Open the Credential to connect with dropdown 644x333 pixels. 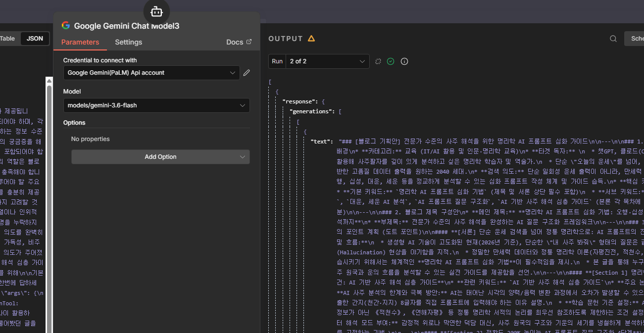[151, 73]
